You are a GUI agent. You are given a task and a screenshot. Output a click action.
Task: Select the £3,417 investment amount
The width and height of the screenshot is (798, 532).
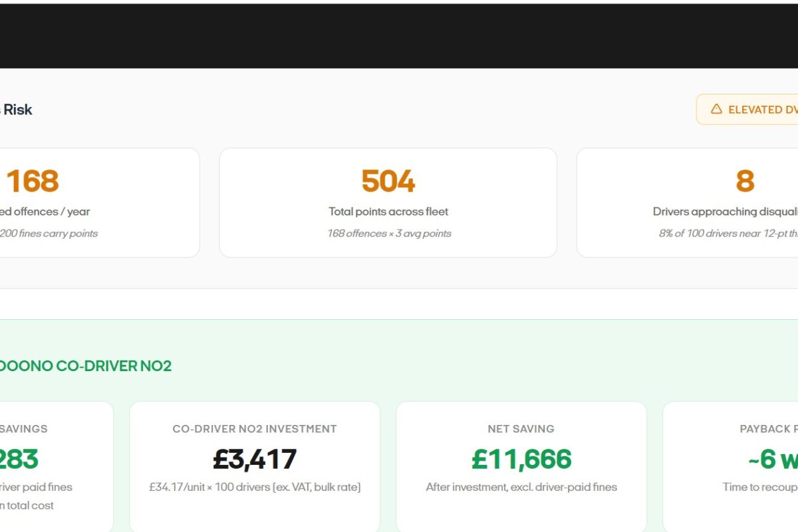[x=255, y=460]
